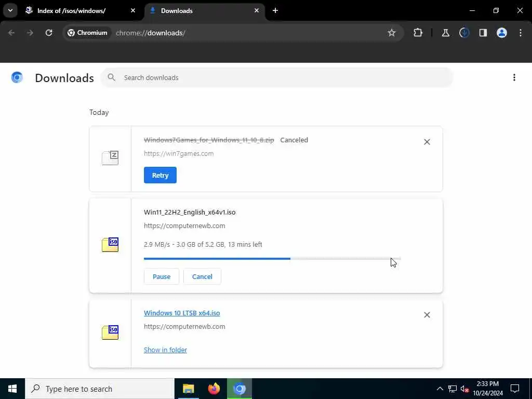Screen dimensions: 532x399
Task: Open the Windows Start menu
Action: [x=12, y=389]
